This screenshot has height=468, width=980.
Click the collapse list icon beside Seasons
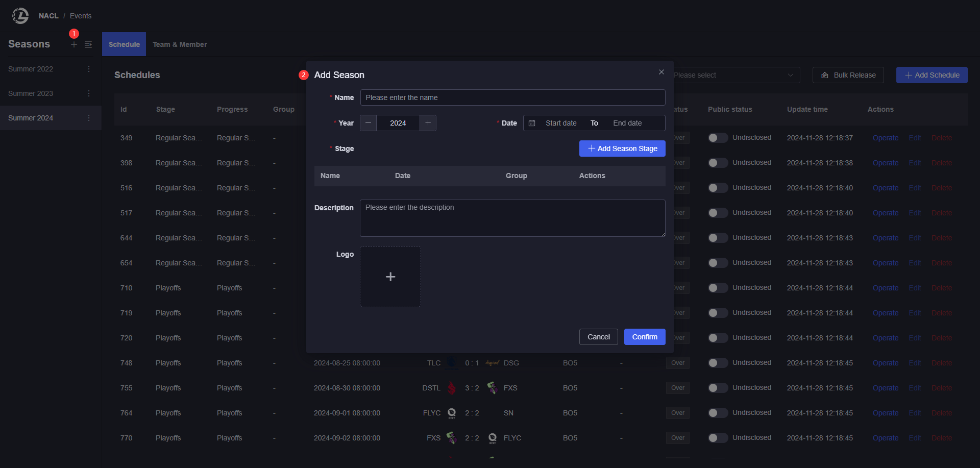tap(88, 45)
